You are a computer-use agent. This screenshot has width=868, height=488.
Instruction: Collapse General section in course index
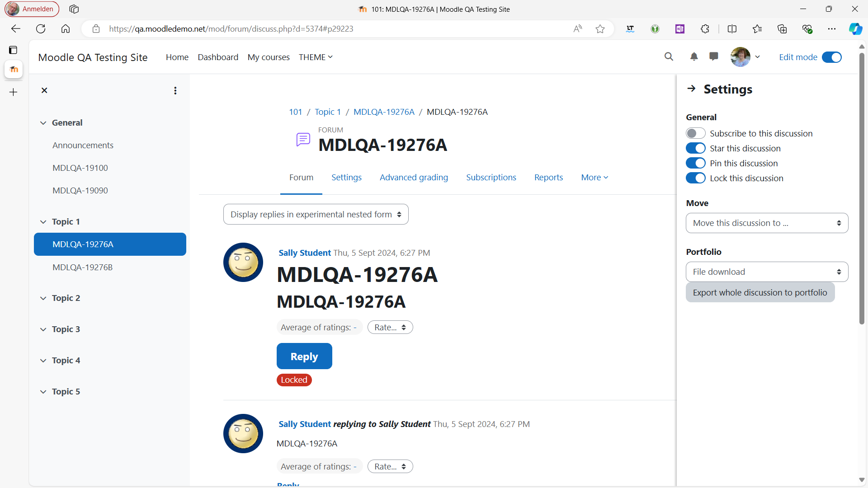point(43,123)
